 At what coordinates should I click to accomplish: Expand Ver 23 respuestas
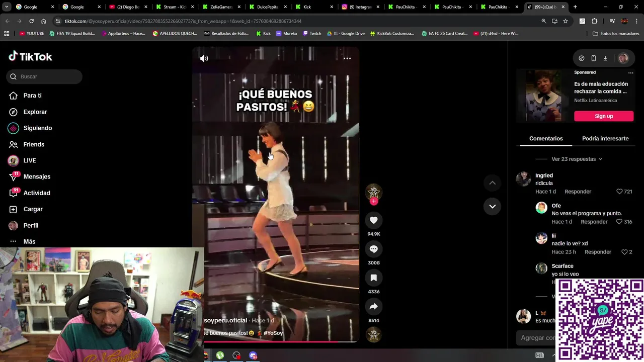[x=577, y=159]
